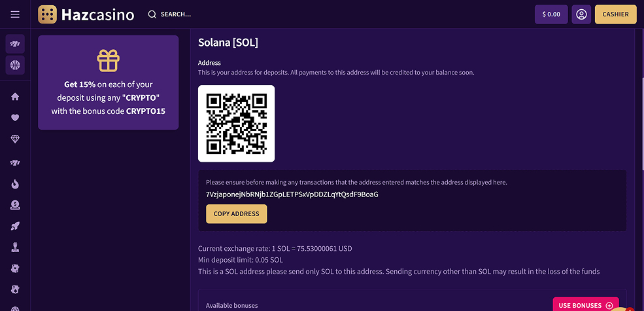Click the plus icon on Use Bonuses
Screen dimensions: 644x311
[x=609, y=306]
